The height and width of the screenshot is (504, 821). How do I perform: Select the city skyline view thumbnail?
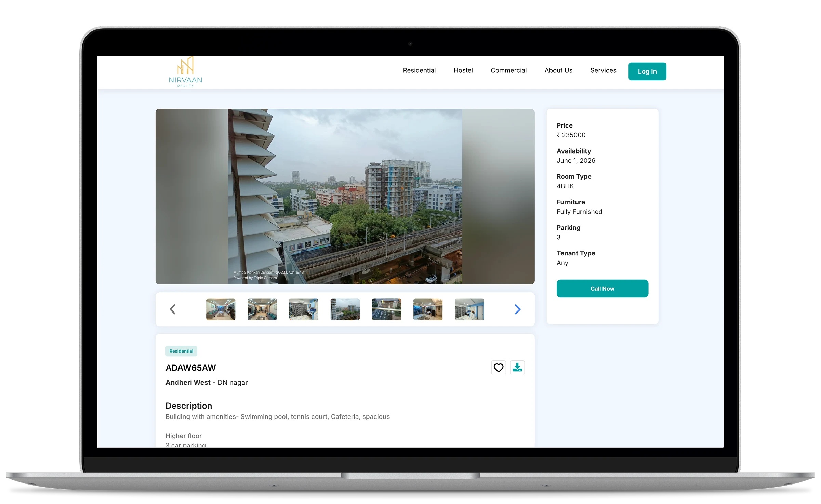(345, 309)
